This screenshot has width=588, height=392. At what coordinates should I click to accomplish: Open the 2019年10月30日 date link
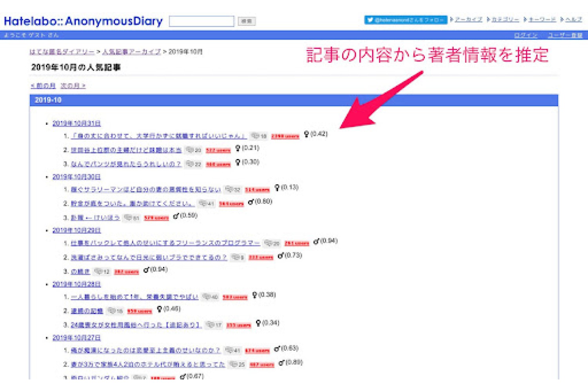click(76, 177)
